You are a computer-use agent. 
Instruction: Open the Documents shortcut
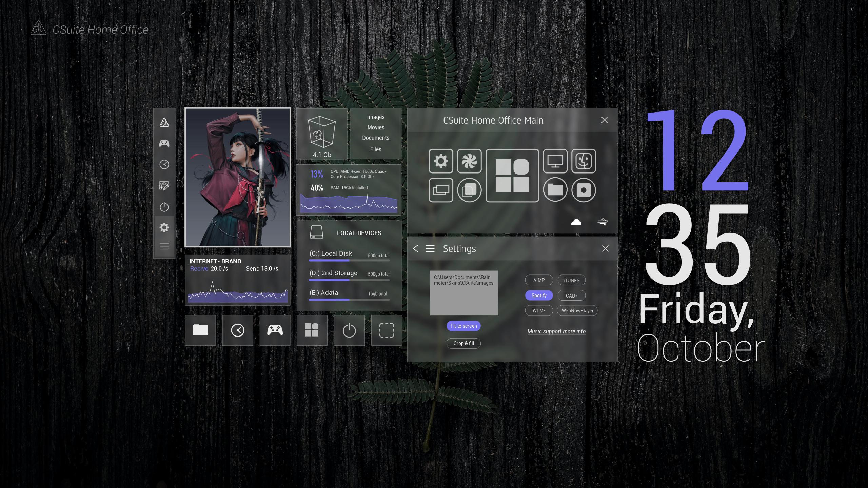tap(375, 138)
